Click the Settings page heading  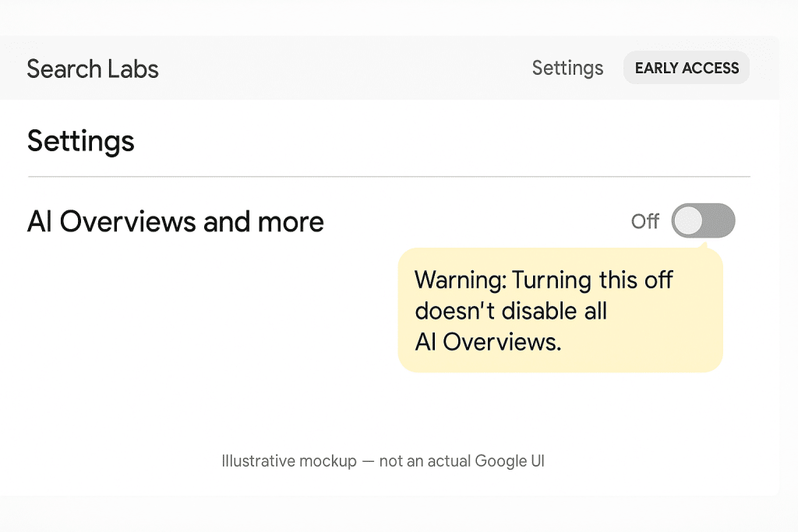[x=80, y=141]
